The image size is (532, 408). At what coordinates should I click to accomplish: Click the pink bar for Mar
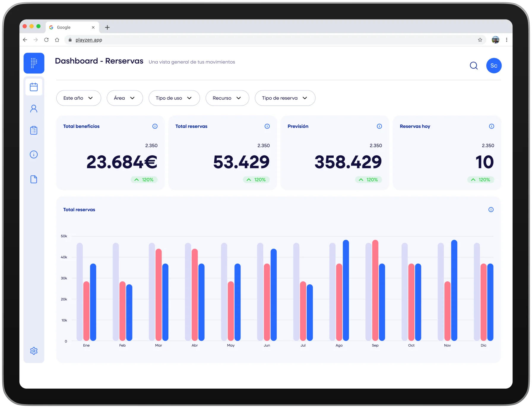click(159, 295)
